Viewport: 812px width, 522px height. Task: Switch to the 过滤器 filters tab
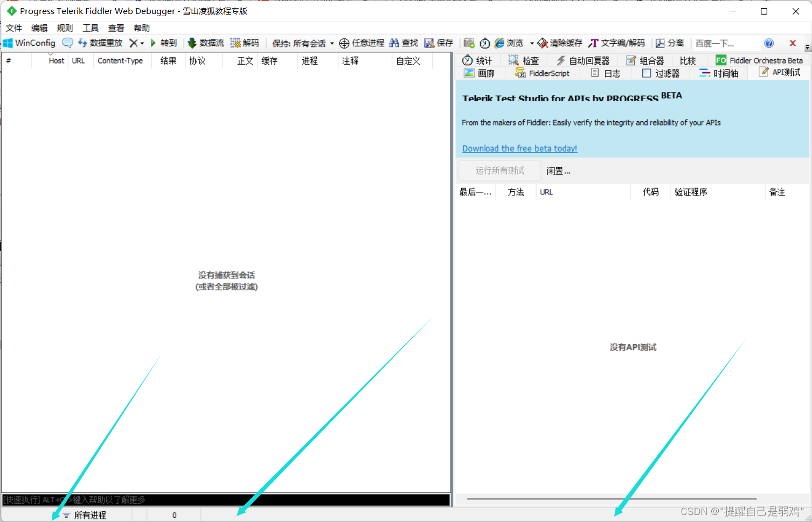[661, 73]
